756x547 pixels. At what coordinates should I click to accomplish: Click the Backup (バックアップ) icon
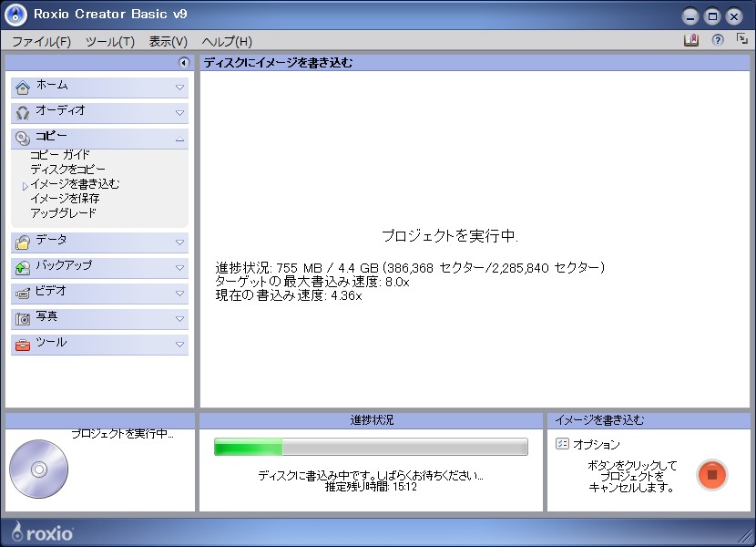coord(22,267)
